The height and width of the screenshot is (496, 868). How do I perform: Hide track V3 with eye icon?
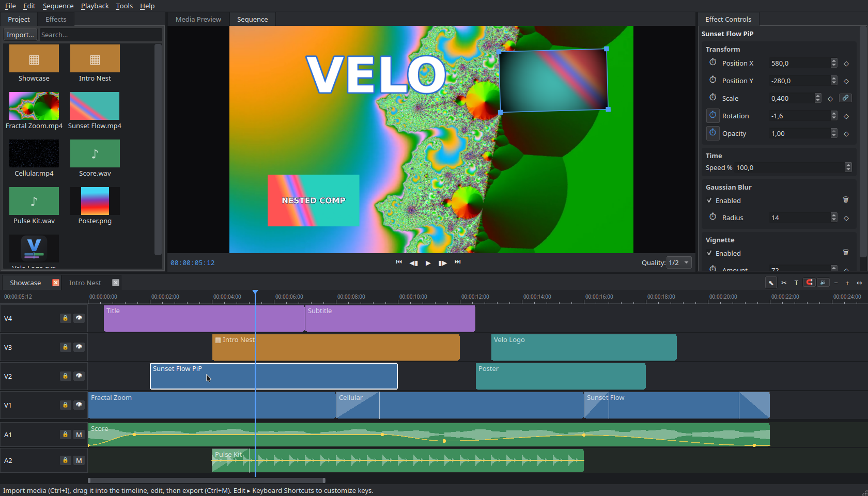[79, 347]
